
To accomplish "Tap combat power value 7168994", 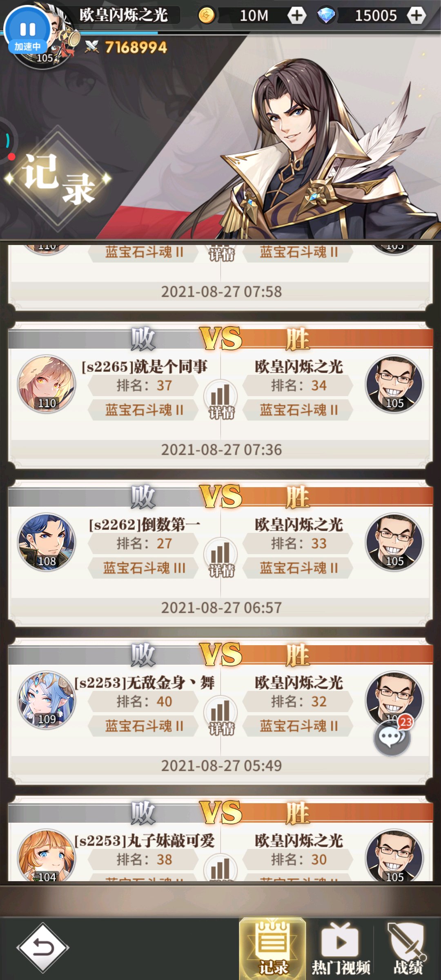I will [136, 47].
